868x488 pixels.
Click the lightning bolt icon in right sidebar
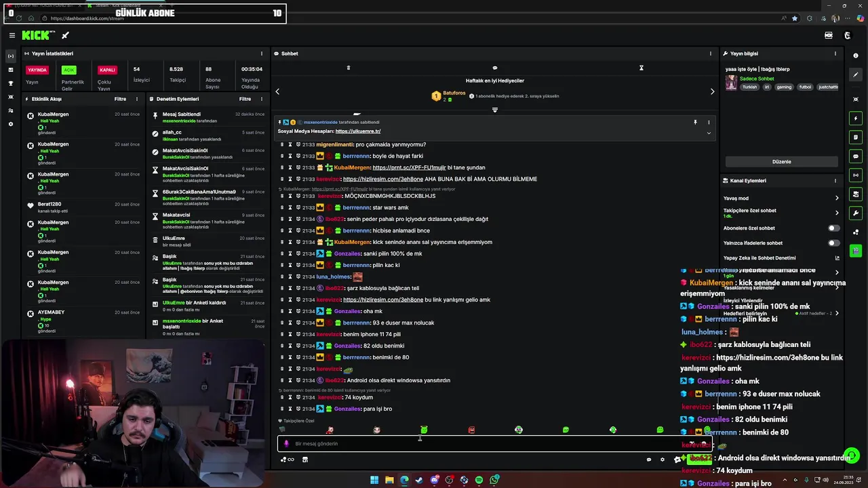[x=856, y=119]
